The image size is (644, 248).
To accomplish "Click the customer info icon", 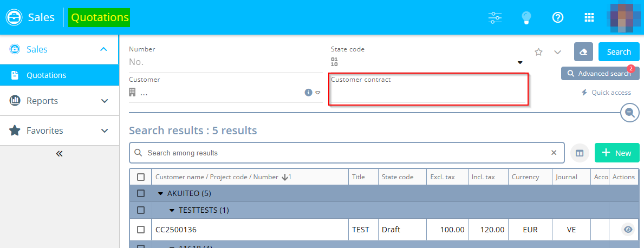I will pyautogui.click(x=308, y=93).
